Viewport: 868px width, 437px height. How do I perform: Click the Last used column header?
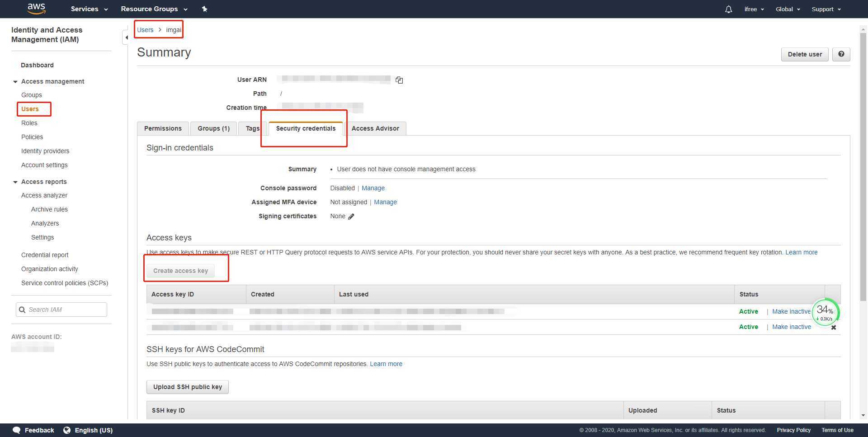click(534, 294)
